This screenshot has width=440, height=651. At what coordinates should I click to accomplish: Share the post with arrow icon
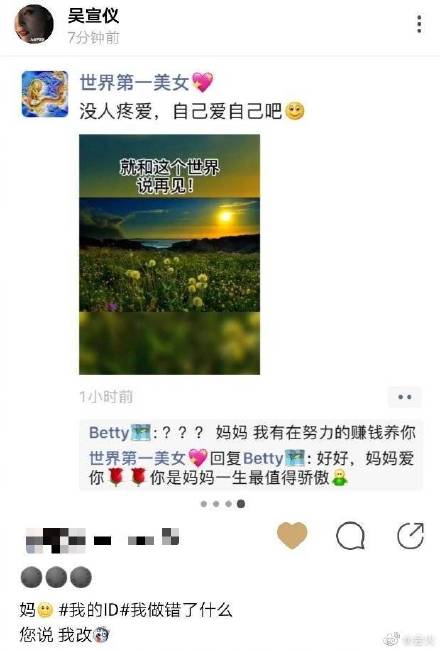click(x=411, y=536)
